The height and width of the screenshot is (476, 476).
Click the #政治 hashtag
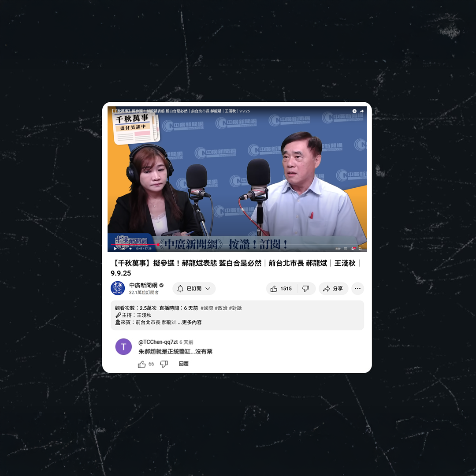221,308
